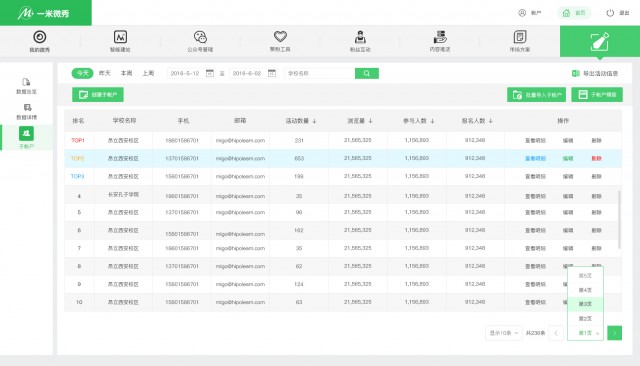Choose 第2页 in the page dropdown
The width and height of the screenshot is (640, 366).
coord(585,318)
